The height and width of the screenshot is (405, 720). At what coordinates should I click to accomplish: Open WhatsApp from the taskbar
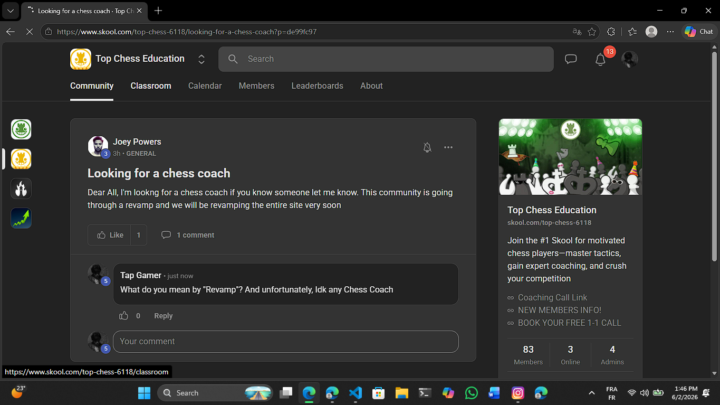471,393
